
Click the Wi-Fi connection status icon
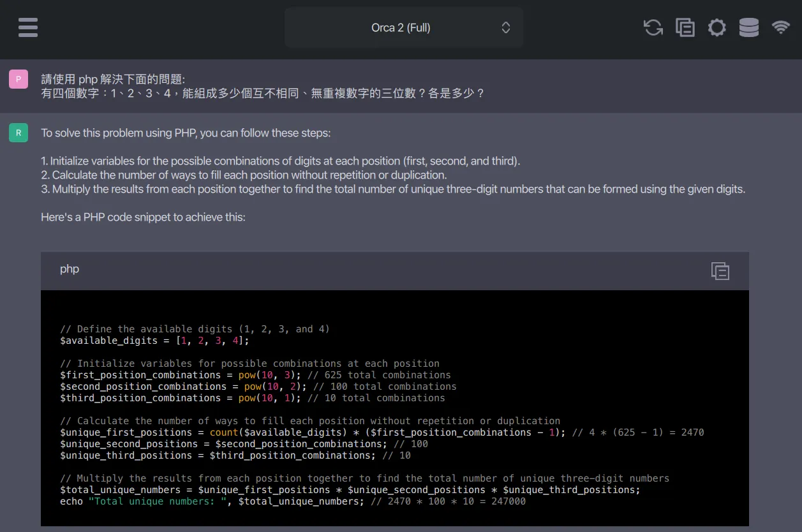click(781, 27)
